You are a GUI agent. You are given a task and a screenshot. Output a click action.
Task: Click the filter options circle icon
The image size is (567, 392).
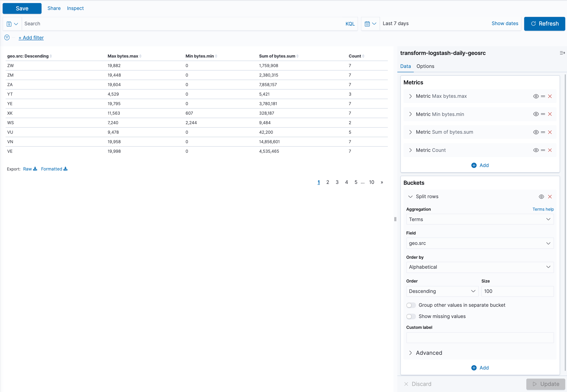tap(7, 37)
